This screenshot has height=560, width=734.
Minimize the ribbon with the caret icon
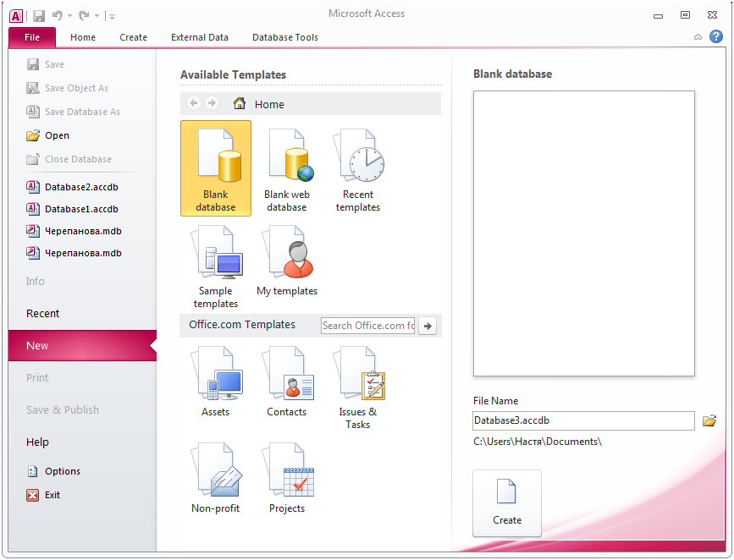click(698, 37)
